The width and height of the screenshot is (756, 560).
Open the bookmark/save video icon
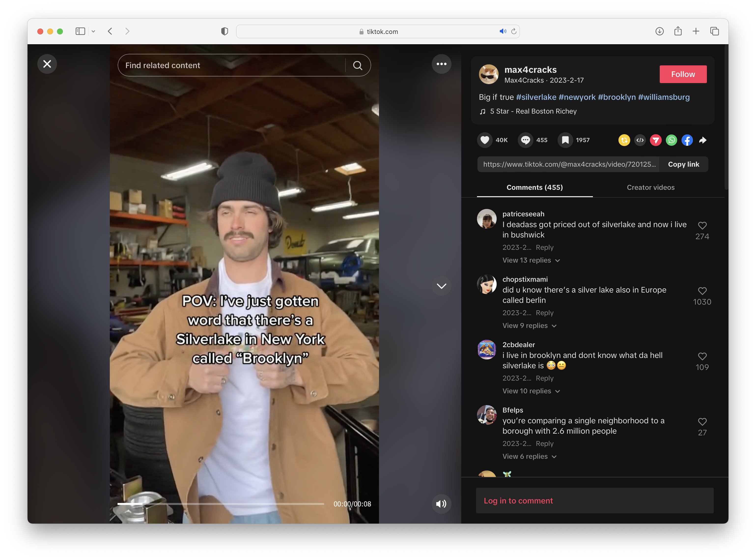point(565,140)
